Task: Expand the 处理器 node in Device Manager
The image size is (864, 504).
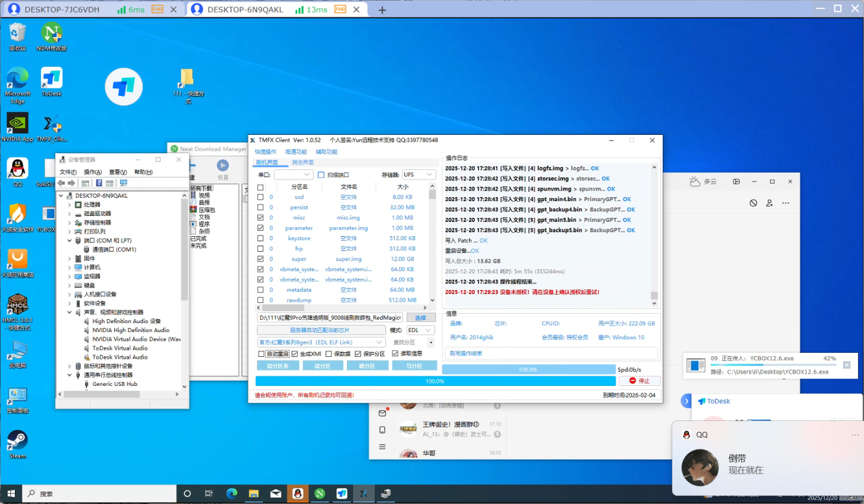Action: [70, 204]
